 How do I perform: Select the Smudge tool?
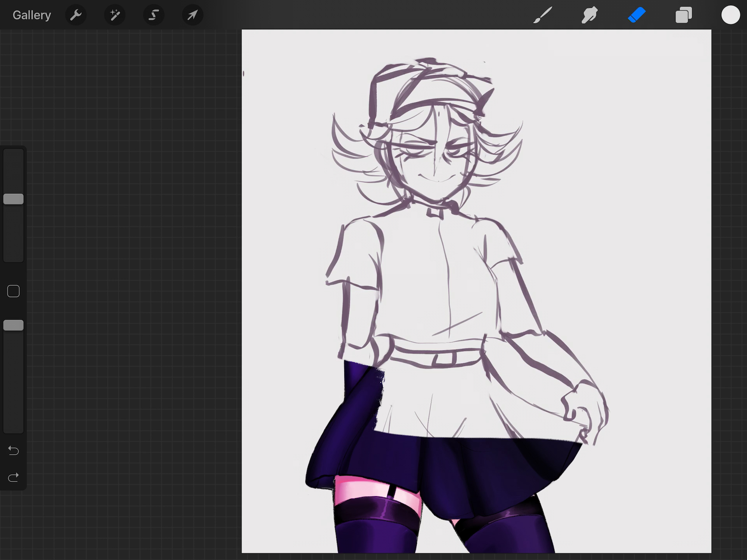tap(589, 15)
